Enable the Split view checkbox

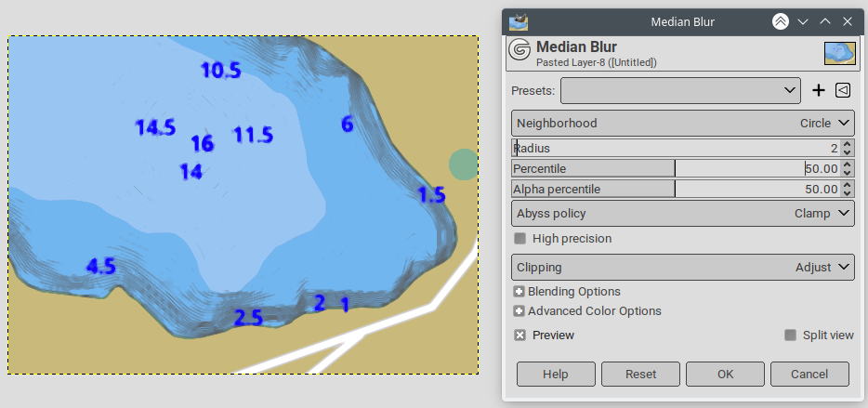pos(791,335)
